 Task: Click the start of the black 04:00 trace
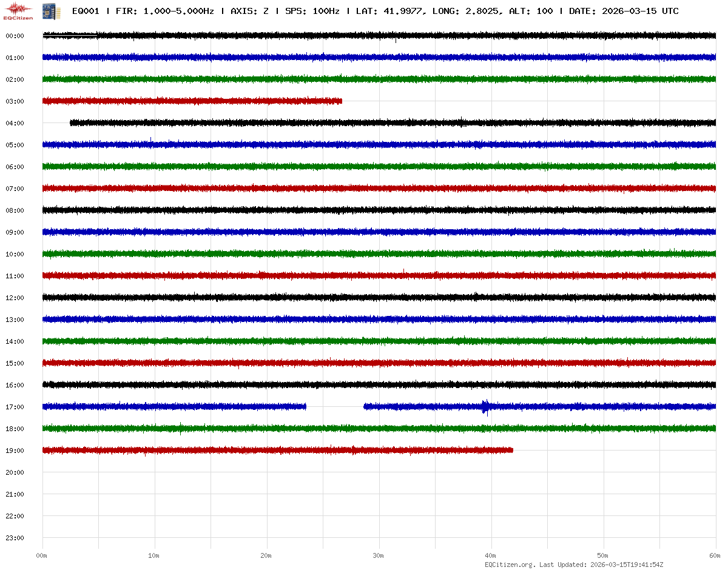coord(71,122)
